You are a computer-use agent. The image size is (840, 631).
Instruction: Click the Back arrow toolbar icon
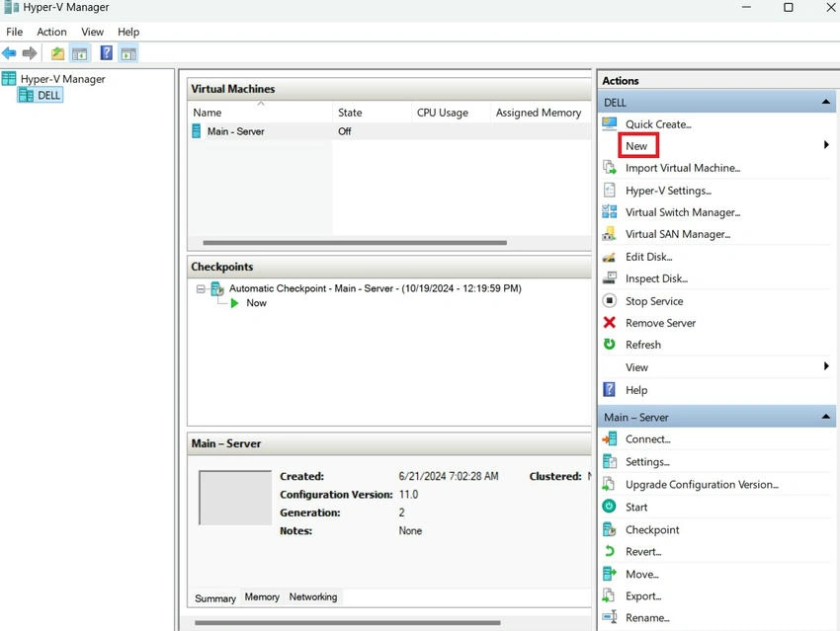click(9, 53)
